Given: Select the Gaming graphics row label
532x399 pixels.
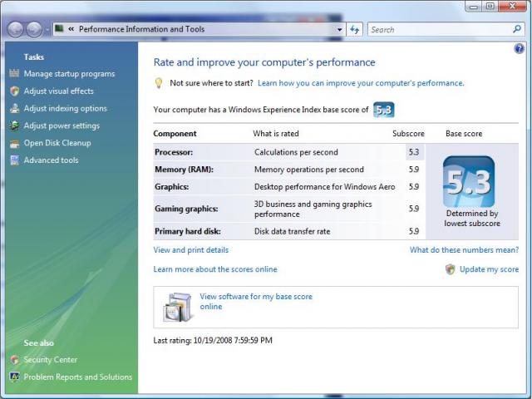Looking at the screenshot, I should coord(186,209).
